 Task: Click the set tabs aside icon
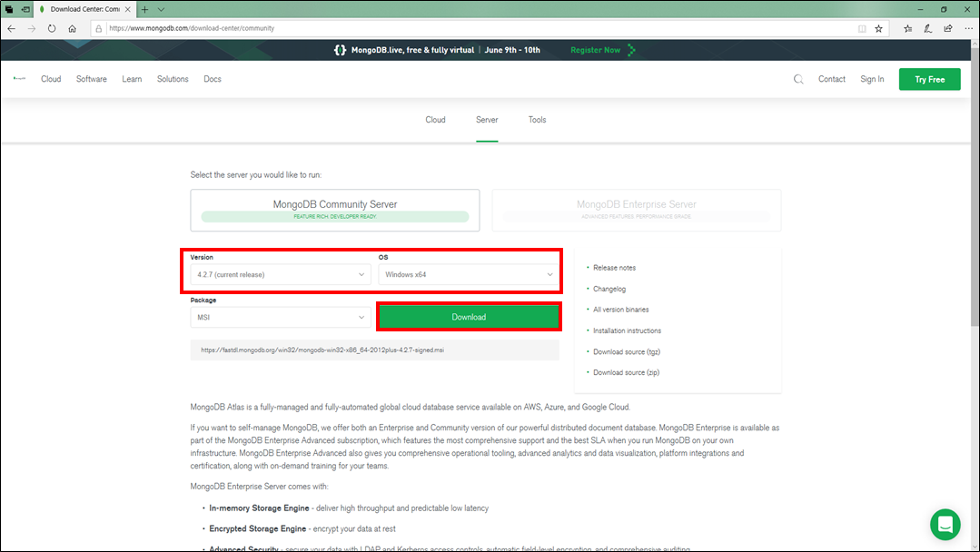25,9
